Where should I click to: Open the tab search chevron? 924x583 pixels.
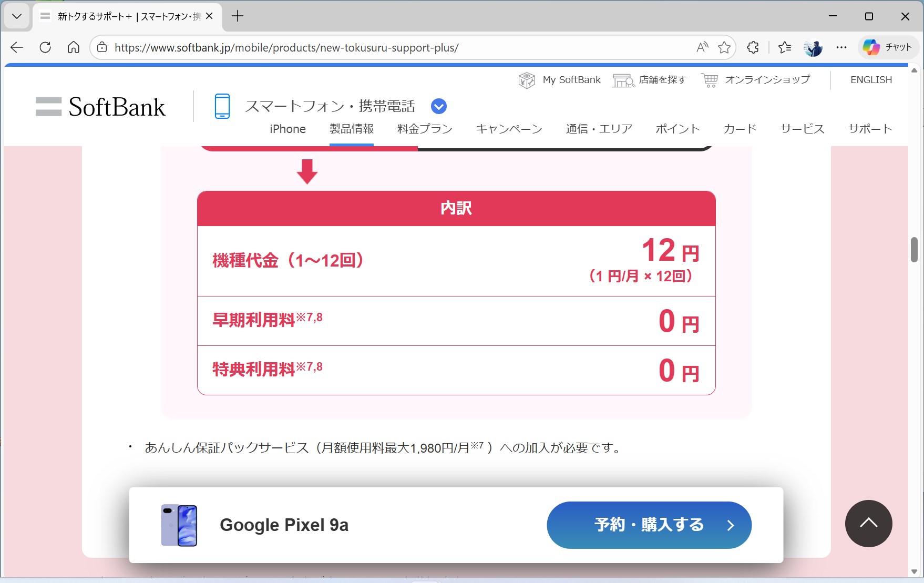16,16
